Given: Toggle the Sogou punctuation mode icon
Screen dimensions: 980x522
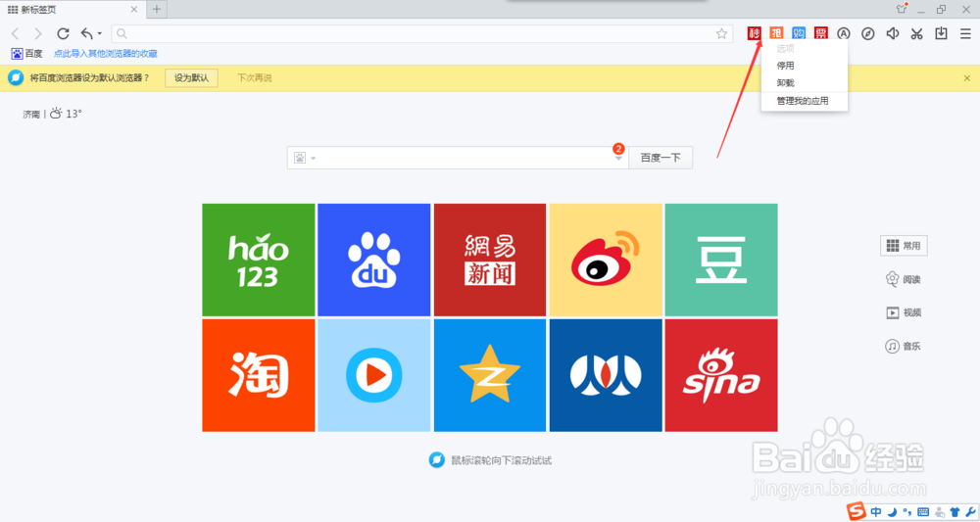Looking at the screenshot, I should (x=906, y=512).
